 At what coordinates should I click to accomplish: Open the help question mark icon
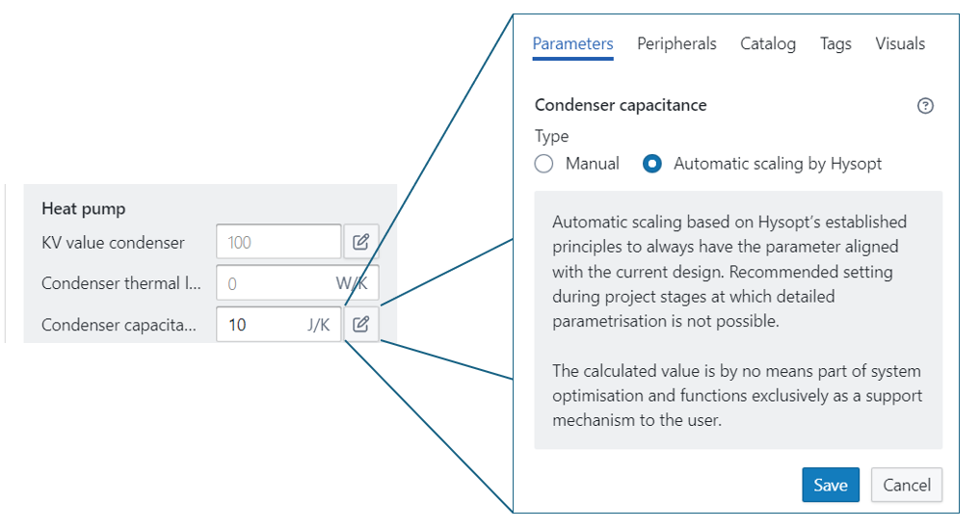pos(925,106)
